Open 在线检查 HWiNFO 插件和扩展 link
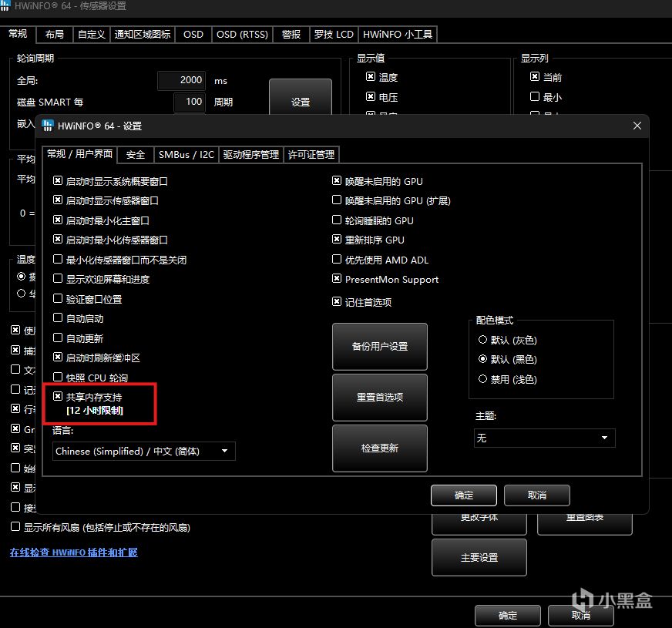This screenshot has height=628, width=672. tap(74, 552)
